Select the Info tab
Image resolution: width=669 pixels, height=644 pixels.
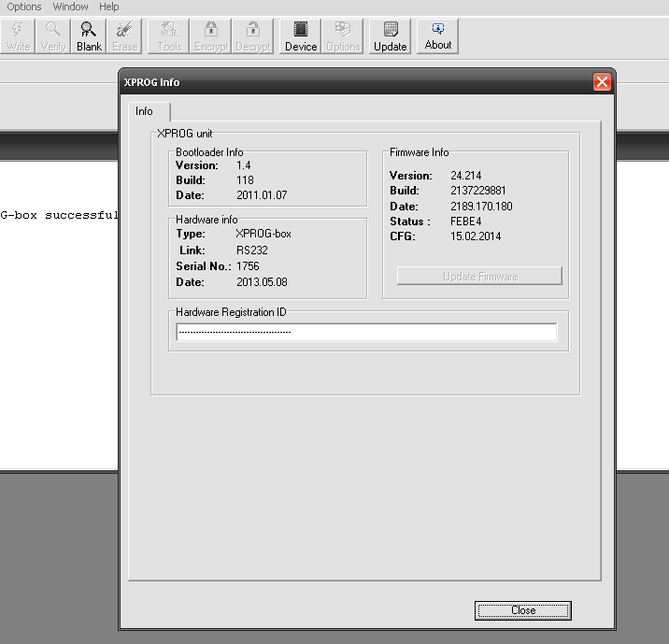(149, 111)
